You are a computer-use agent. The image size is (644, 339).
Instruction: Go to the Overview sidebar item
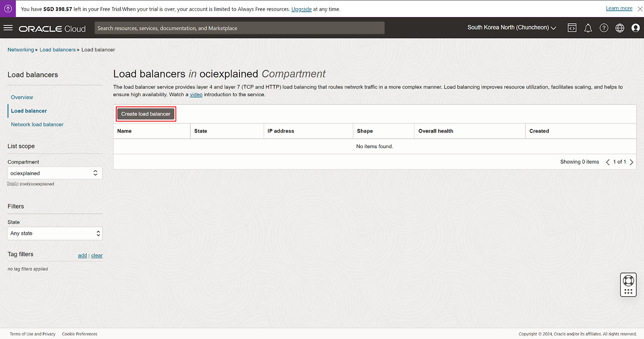tap(22, 97)
